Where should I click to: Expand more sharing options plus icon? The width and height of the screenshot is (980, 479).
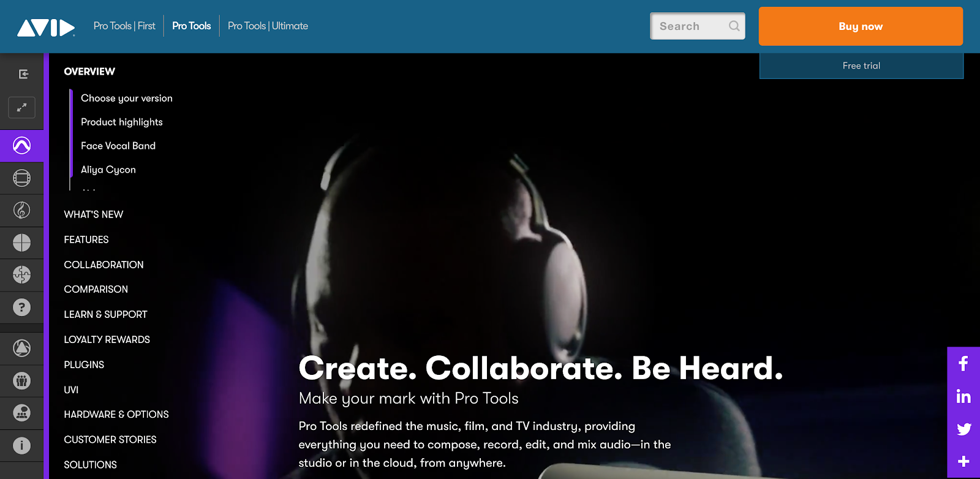963,461
